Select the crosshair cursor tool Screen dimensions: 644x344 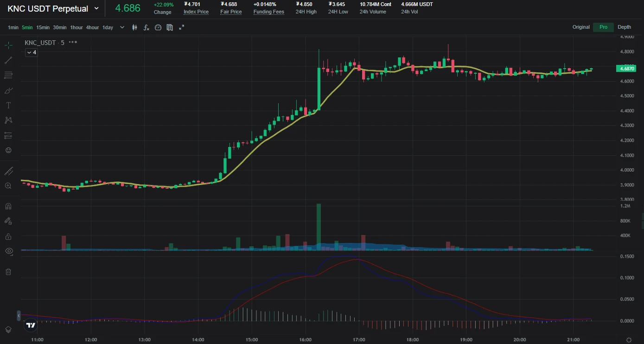point(8,45)
